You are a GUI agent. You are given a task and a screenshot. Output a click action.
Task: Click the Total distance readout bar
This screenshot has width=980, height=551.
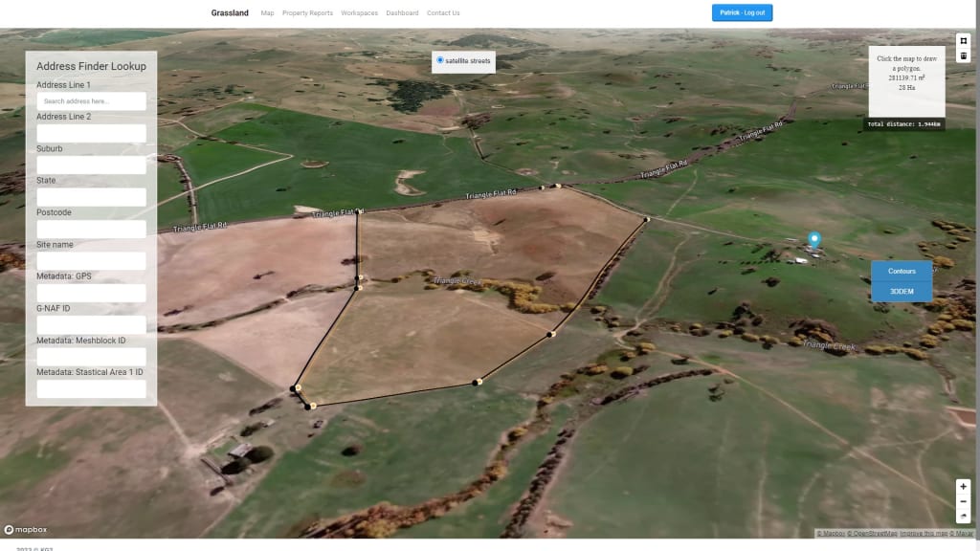pos(904,122)
